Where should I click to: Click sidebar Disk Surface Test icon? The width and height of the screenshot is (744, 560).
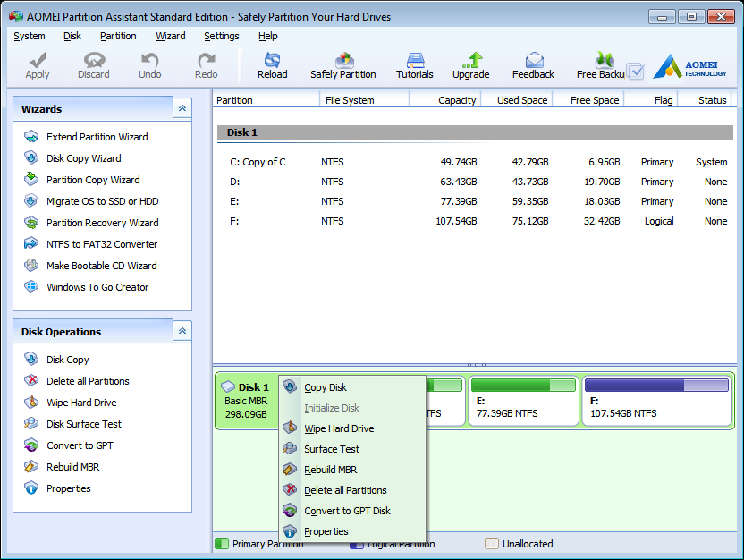[31, 424]
